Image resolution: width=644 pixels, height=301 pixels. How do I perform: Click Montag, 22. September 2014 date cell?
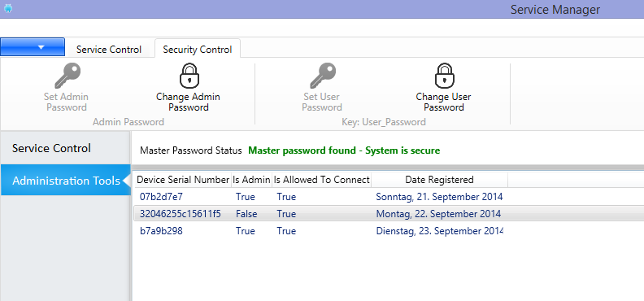(x=438, y=214)
